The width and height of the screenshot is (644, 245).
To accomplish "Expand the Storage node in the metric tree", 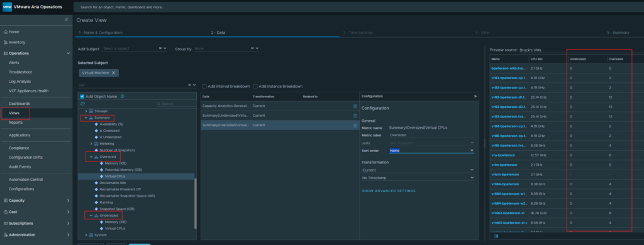I will 86,111.
